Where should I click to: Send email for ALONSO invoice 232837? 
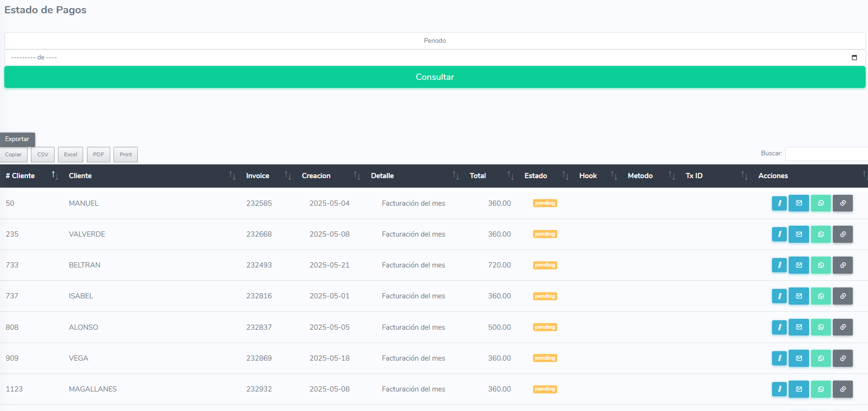tap(799, 327)
